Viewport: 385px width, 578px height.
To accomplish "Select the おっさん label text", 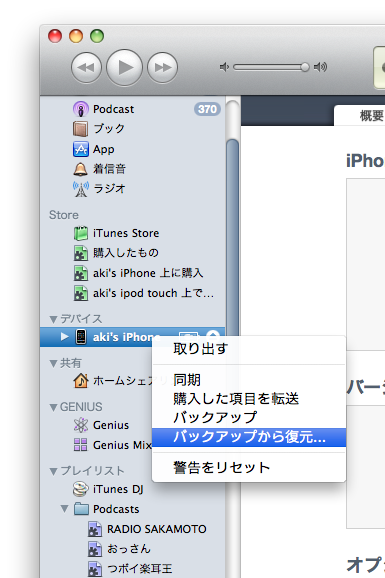I will [x=129, y=549].
